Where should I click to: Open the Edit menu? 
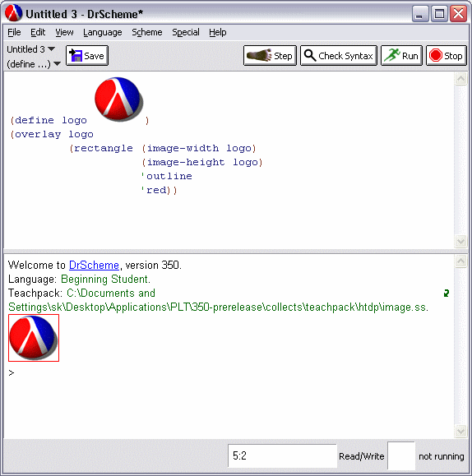(x=38, y=32)
